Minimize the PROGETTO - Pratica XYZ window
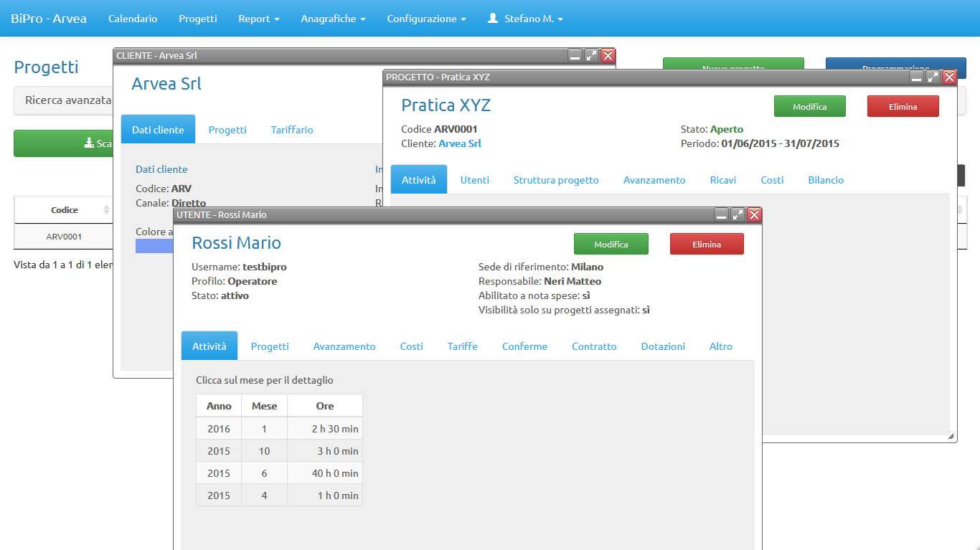Viewport: 980px width, 550px height. point(916,77)
